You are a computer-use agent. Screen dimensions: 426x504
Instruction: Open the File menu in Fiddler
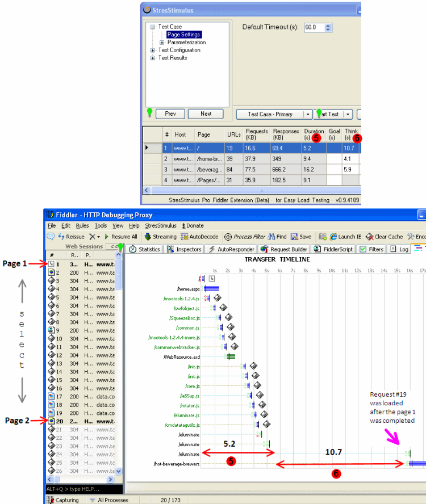(x=52, y=226)
